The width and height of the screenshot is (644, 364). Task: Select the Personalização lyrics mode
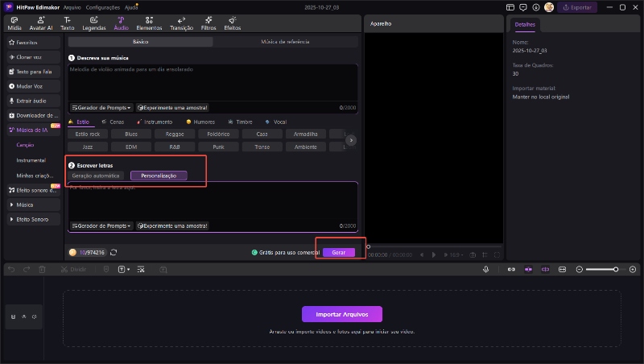pos(159,176)
